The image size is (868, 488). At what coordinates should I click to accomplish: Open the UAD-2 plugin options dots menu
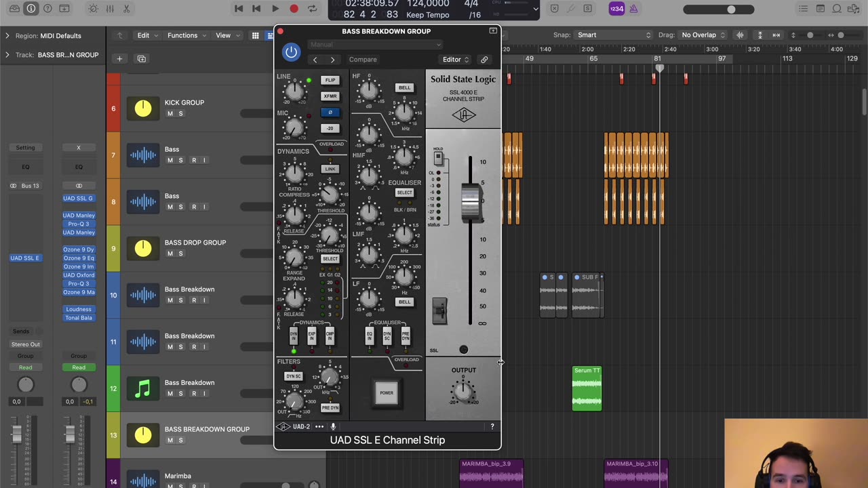point(319,426)
